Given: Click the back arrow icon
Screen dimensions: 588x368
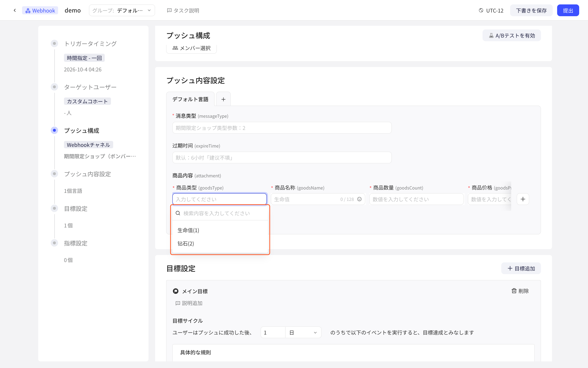Looking at the screenshot, I should coord(15,10).
